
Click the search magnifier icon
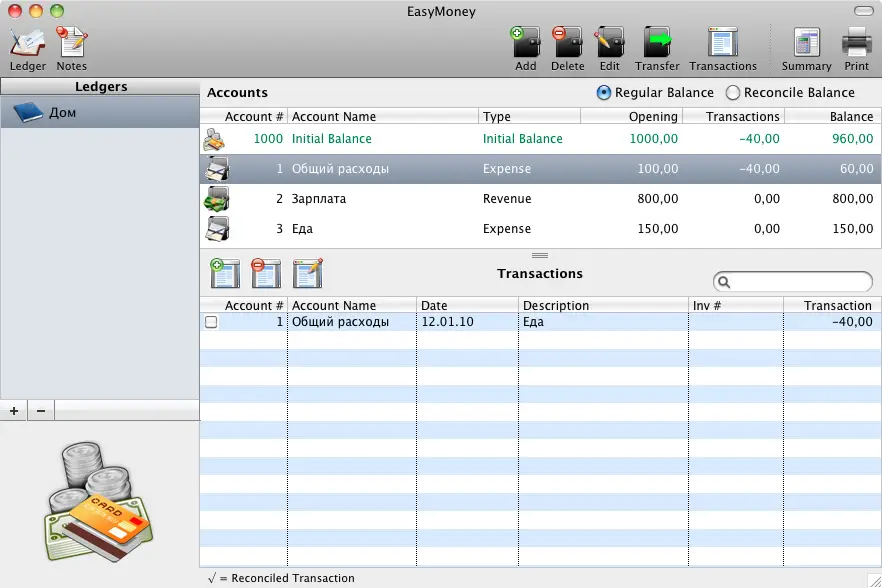point(724,282)
